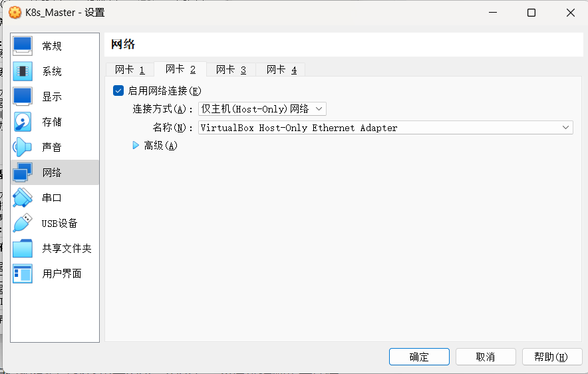Select the 网络 (Network) monitors icon

tap(23, 172)
